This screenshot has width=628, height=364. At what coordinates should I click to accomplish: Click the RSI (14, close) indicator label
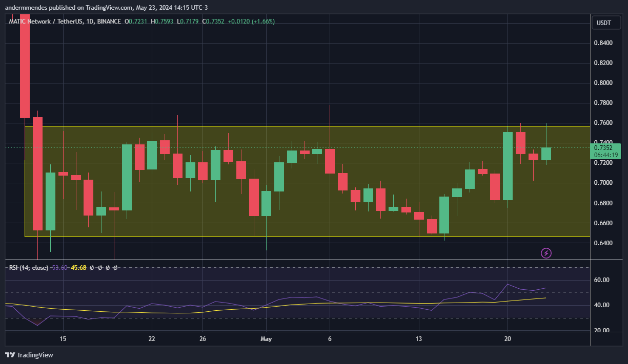29,268
